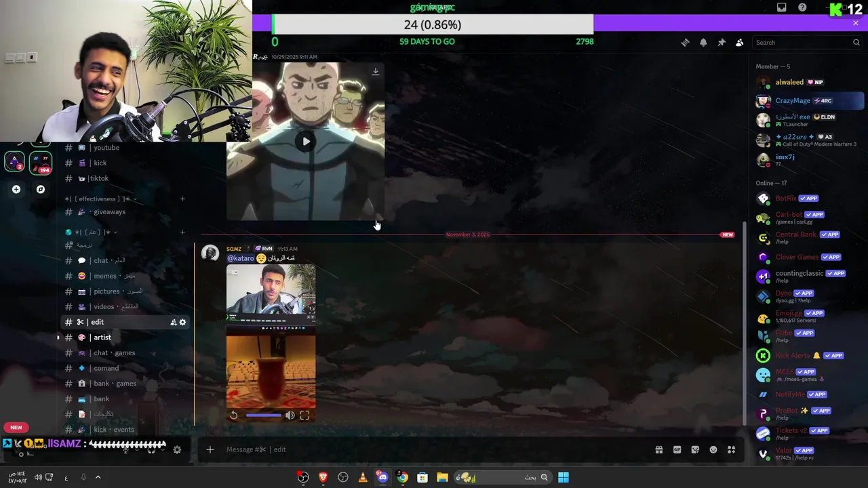Open the gift icon in message bar
This screenshot has width=868, height=488.
658,449
